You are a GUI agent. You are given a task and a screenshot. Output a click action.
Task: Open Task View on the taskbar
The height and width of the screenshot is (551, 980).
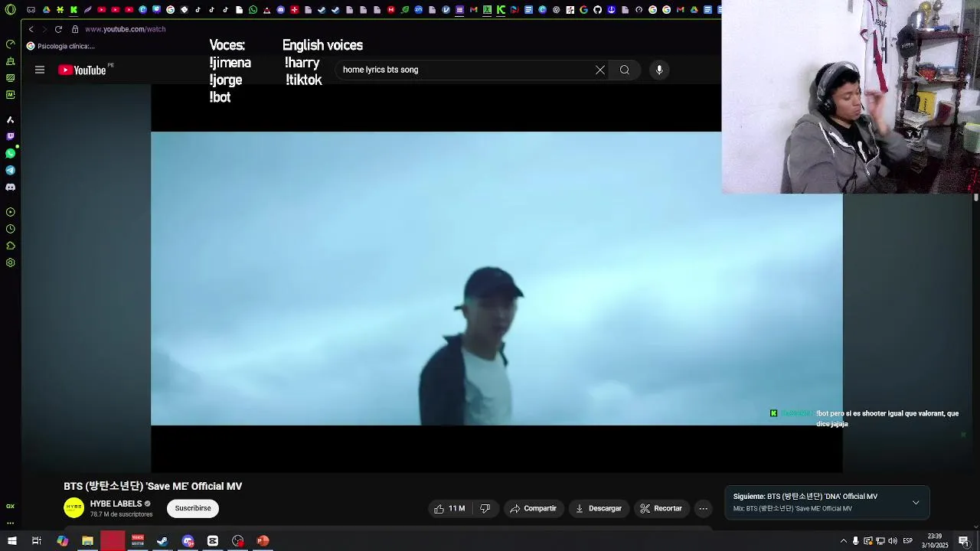click(36, 541)
